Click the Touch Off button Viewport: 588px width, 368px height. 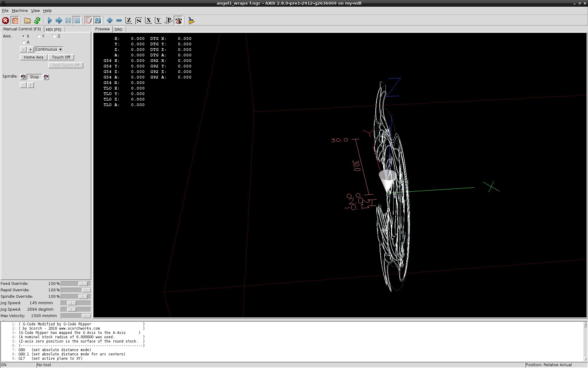[x=61, y=57]
